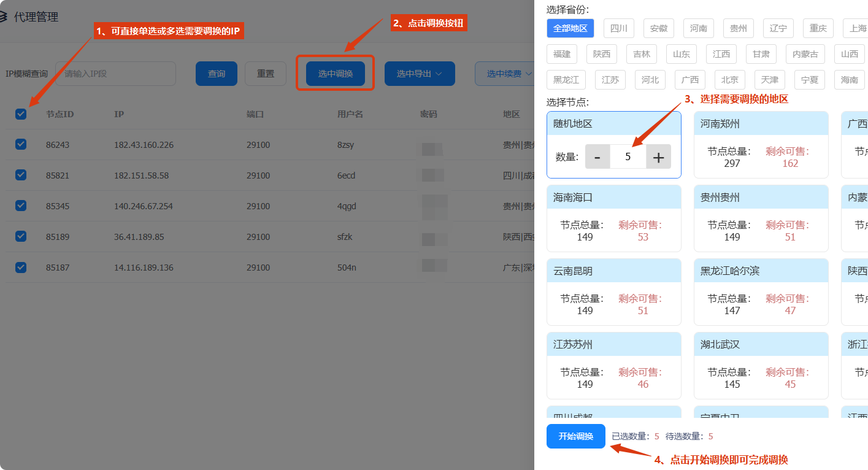Uncheck the checkbox for node 85189

click(x=21, y=236)
